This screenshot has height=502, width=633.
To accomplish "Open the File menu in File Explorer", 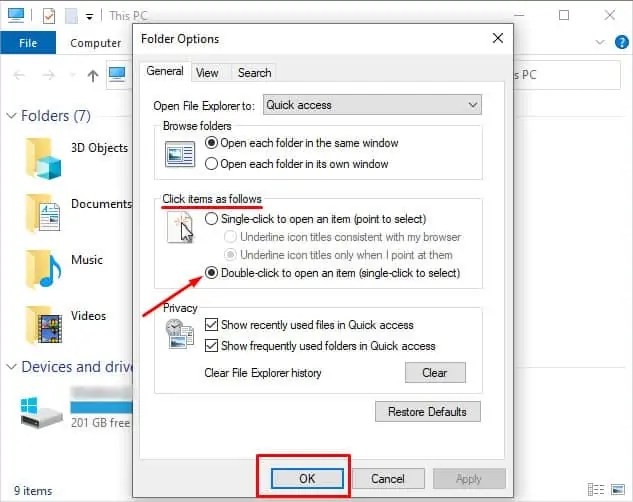I will 28,43.
